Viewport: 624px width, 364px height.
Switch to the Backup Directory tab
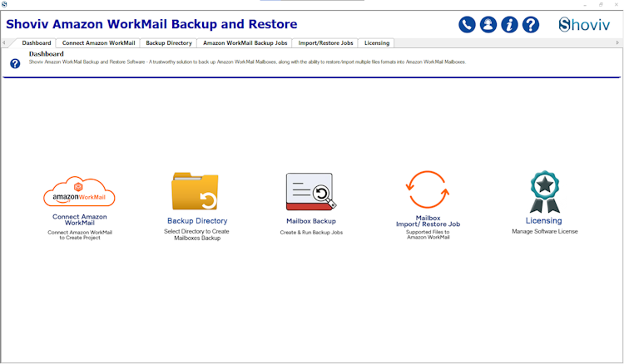(169, 43)
